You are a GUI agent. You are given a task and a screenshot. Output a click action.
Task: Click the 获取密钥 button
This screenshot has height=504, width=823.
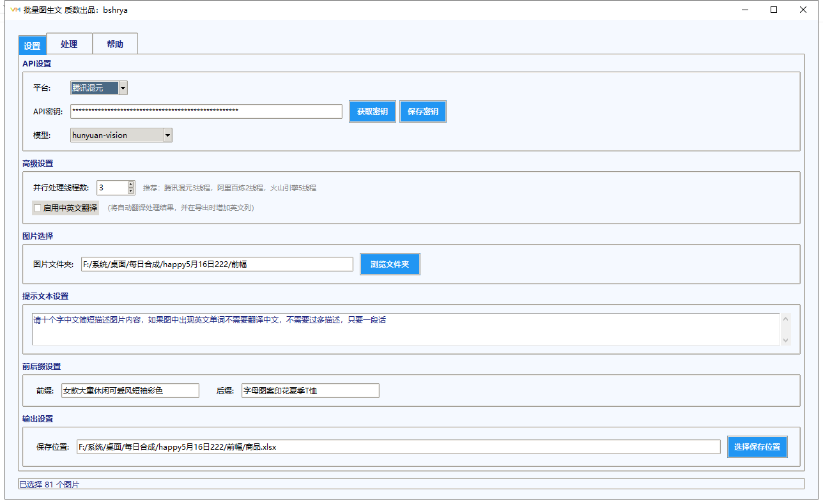point(373,111)
